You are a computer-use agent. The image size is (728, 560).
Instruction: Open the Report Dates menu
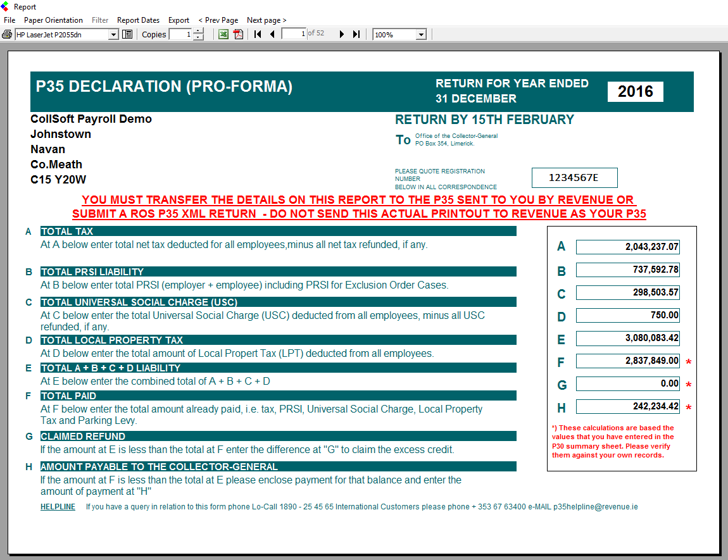click(x=138, y=20)
